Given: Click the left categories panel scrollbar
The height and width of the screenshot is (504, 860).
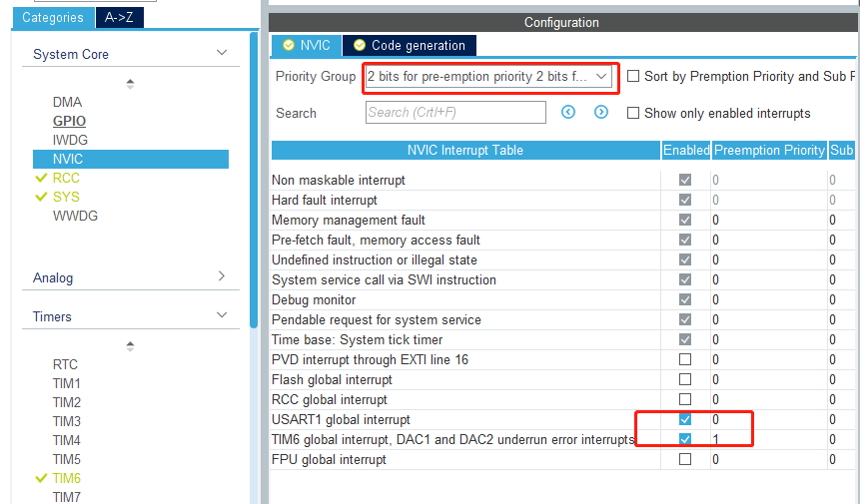Looking at the screenshot, I should coord(254,181).
